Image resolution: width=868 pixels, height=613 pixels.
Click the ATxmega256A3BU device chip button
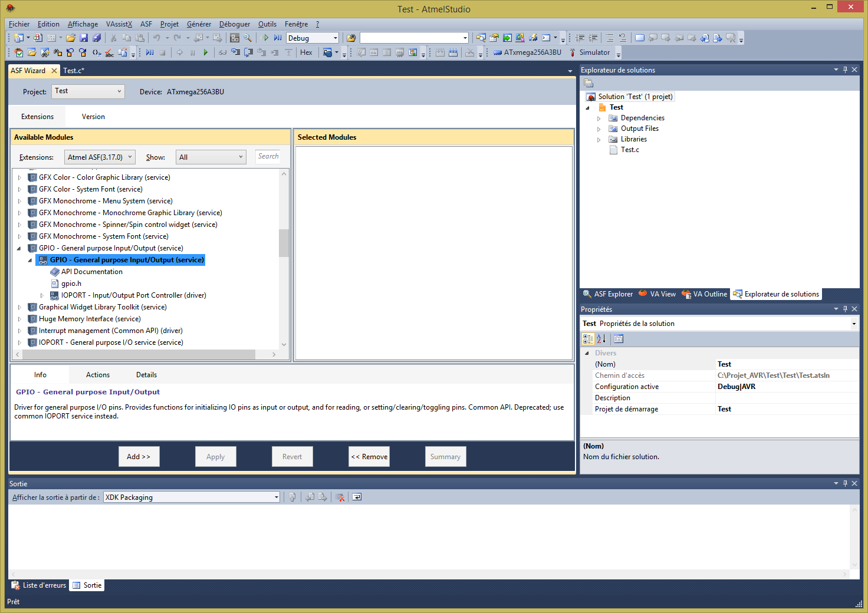coord(527,52)
